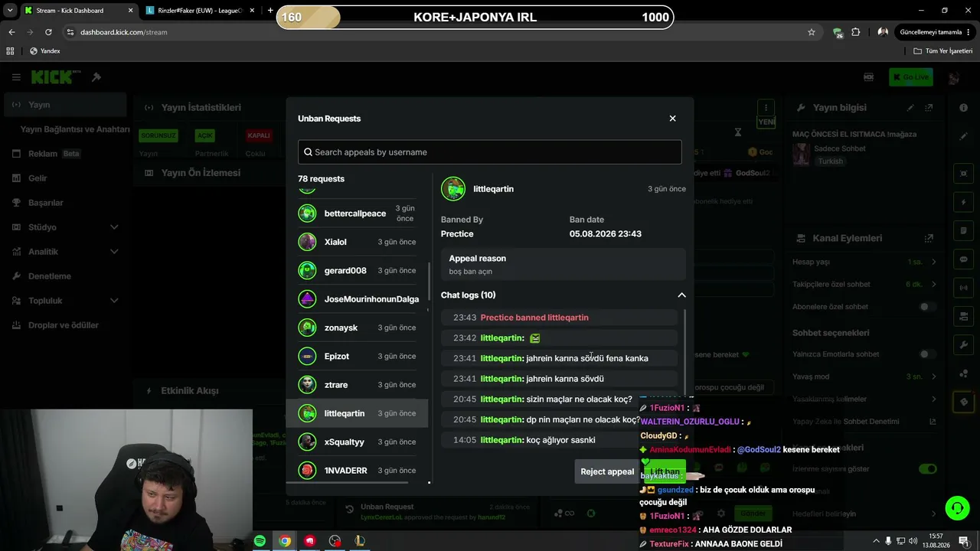Open the green support headset button

pyautogui.click(x=956, y=508)
